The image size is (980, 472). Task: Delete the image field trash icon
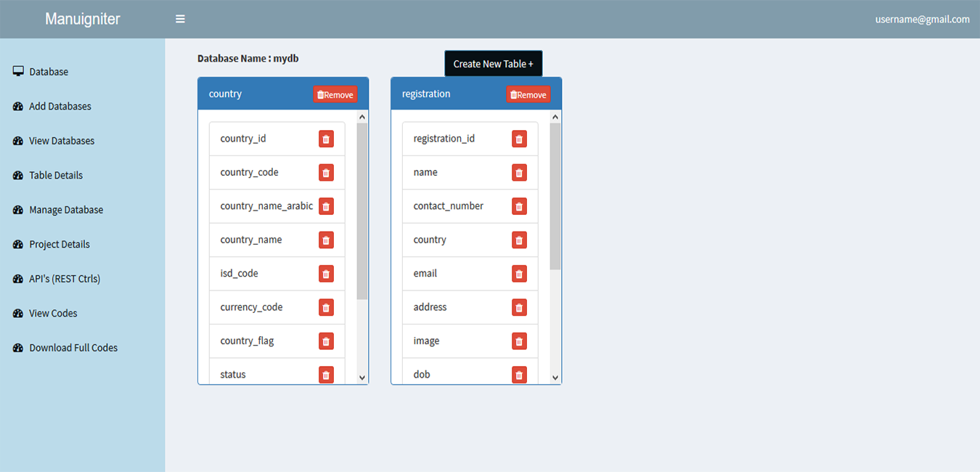tap(519, 341)
